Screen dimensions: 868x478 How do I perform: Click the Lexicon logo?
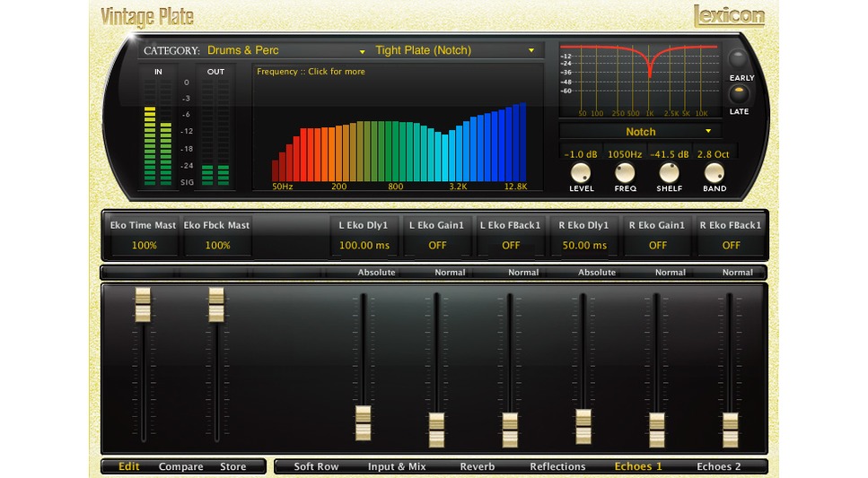point(729,15)
